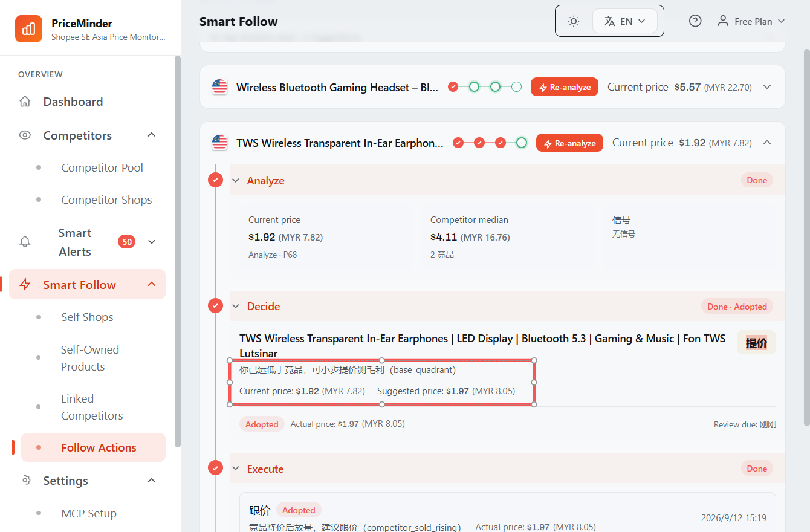Click the 提价 action tag
This screenshot has height=532, width=810.
tap(756, 343)
